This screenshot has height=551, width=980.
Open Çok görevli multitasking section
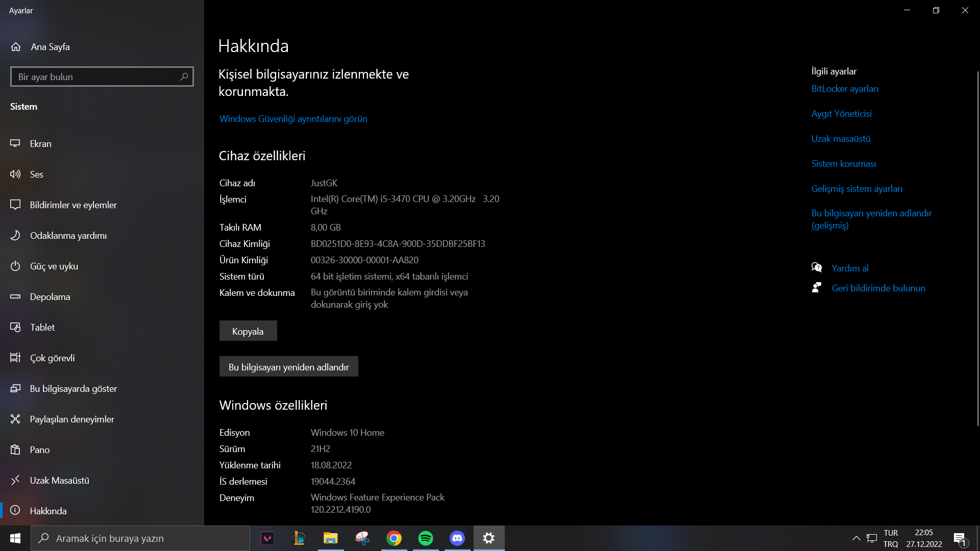52,358
